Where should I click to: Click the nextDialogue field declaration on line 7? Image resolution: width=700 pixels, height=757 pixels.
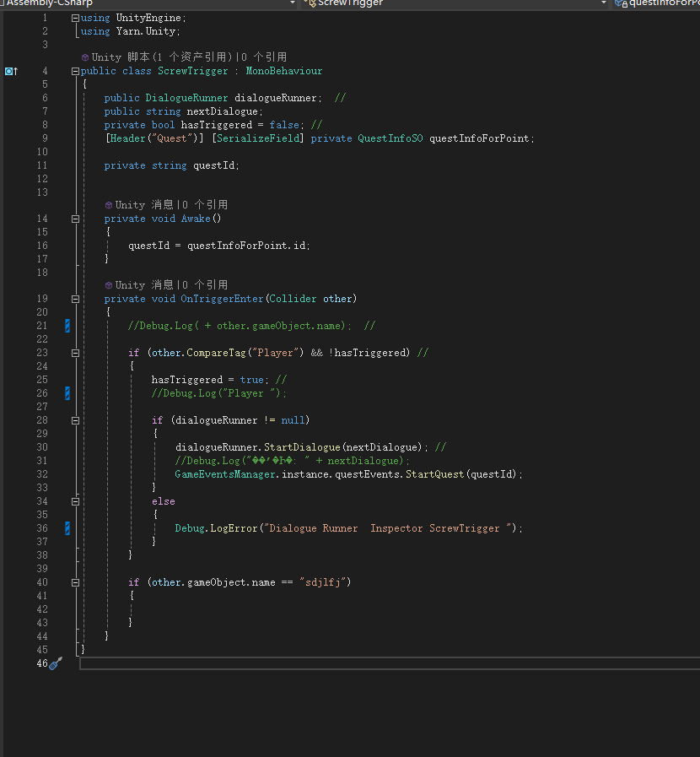tap(223, 111)
